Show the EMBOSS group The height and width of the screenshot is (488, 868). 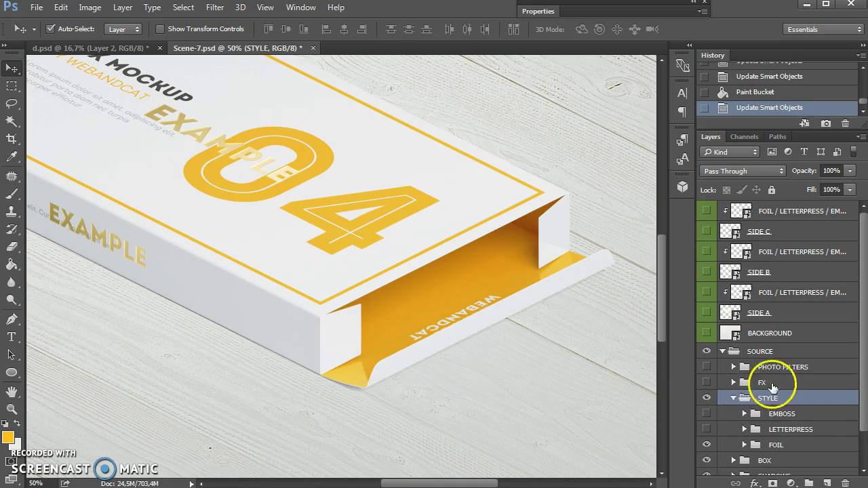pos(706,413)
